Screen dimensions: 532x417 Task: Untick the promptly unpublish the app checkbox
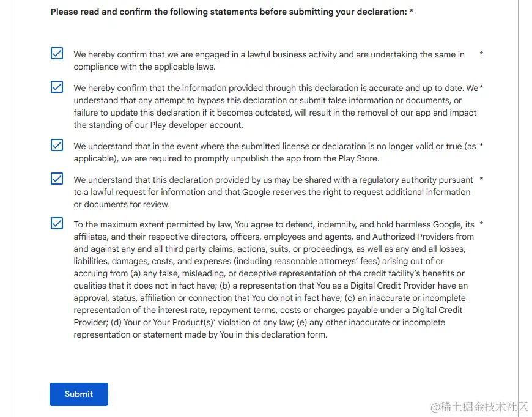click(x=57, y=146)
